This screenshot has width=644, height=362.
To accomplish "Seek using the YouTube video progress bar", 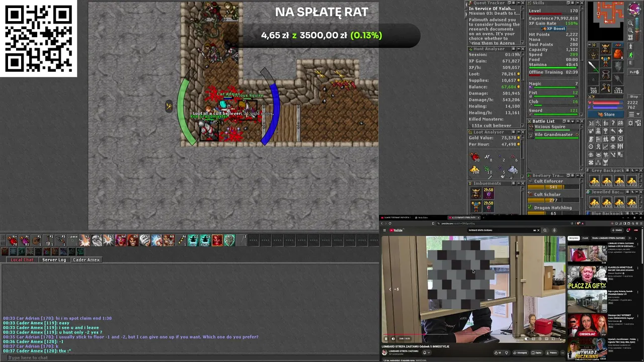I will click(x=473, y=335).
